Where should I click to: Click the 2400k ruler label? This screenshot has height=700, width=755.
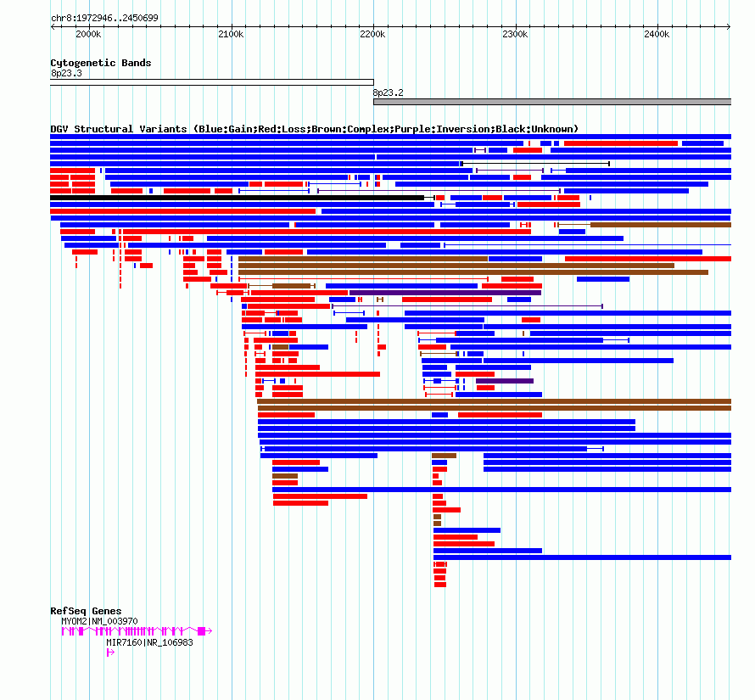[x=657, y=34]
